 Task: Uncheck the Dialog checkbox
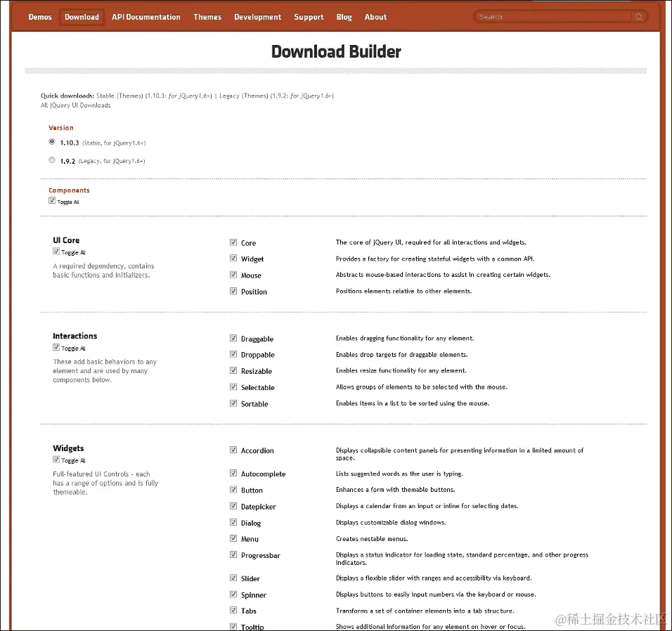coord(233,522)
